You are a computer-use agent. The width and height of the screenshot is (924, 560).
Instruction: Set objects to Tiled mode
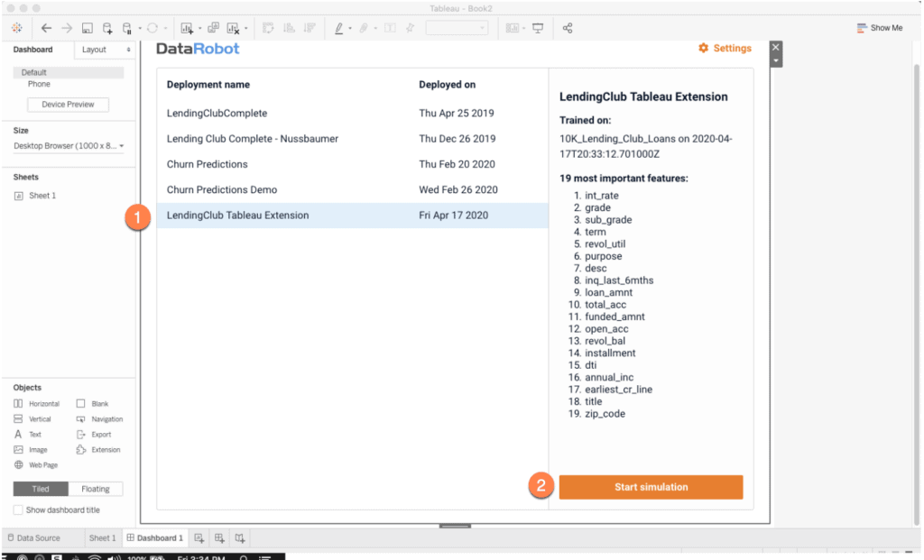click(41, 489)
